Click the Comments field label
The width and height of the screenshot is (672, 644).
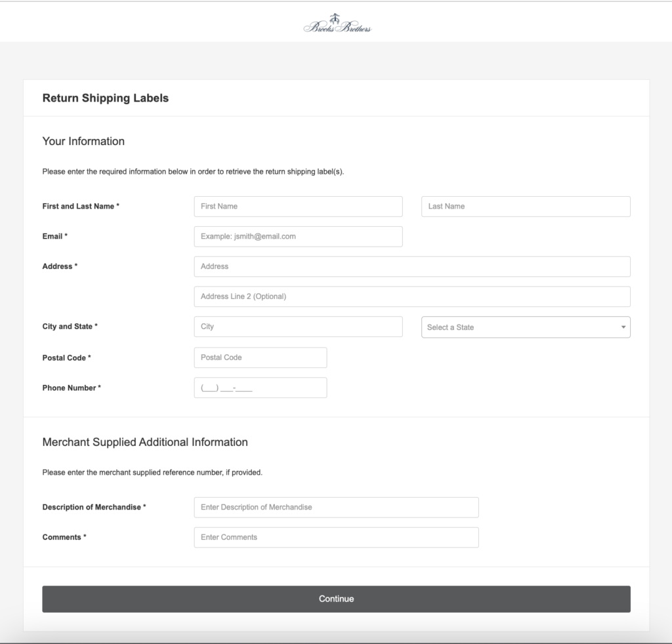coord(62,537)
